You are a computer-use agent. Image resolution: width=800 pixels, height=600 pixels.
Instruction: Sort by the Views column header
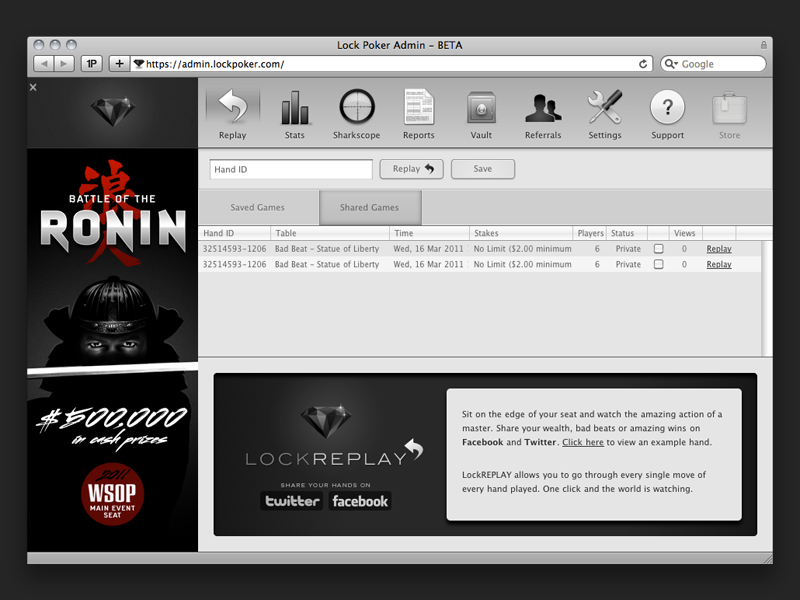685,233
